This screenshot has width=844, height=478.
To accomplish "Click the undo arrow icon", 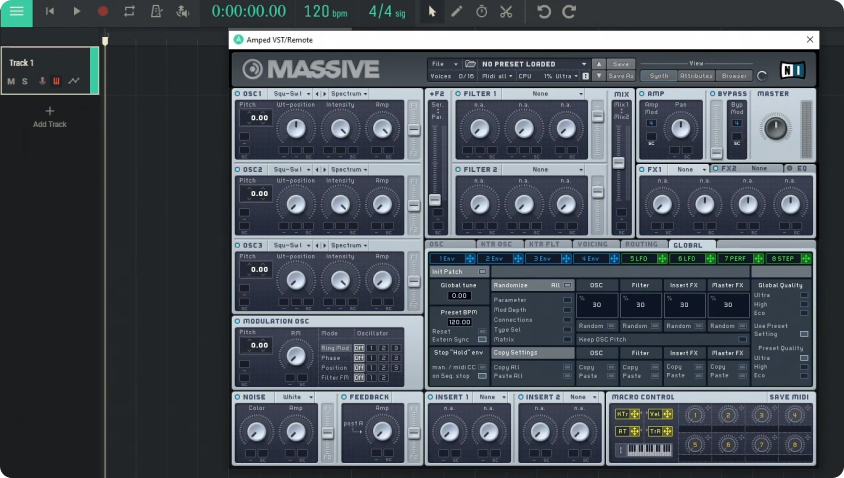I will [x=544, y=12].
